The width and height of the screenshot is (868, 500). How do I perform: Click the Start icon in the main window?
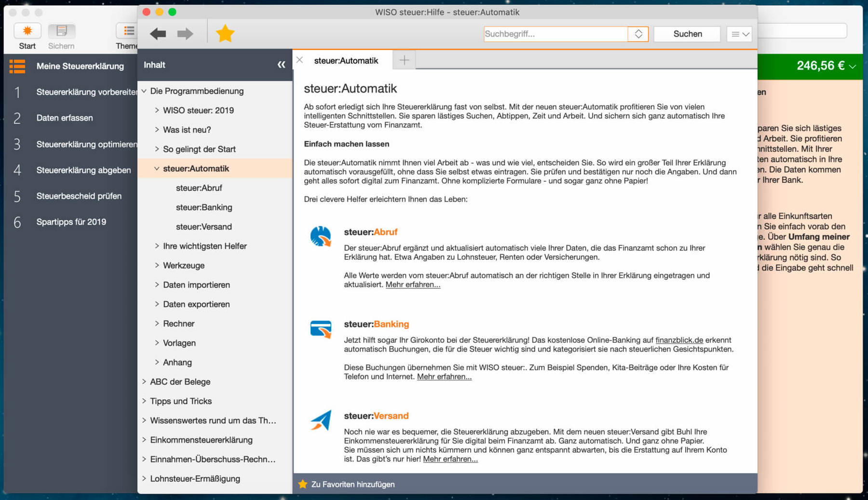pos(27,31)
